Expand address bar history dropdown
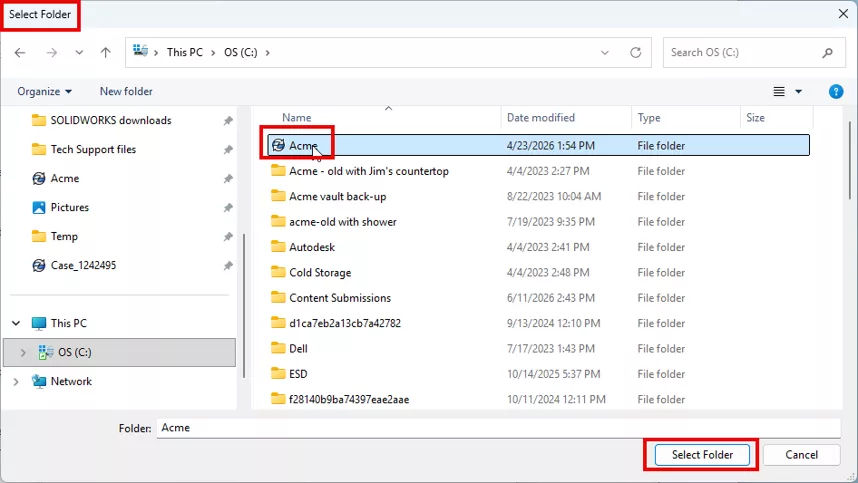This screenshot has width=858, height=483. (605, 53)
